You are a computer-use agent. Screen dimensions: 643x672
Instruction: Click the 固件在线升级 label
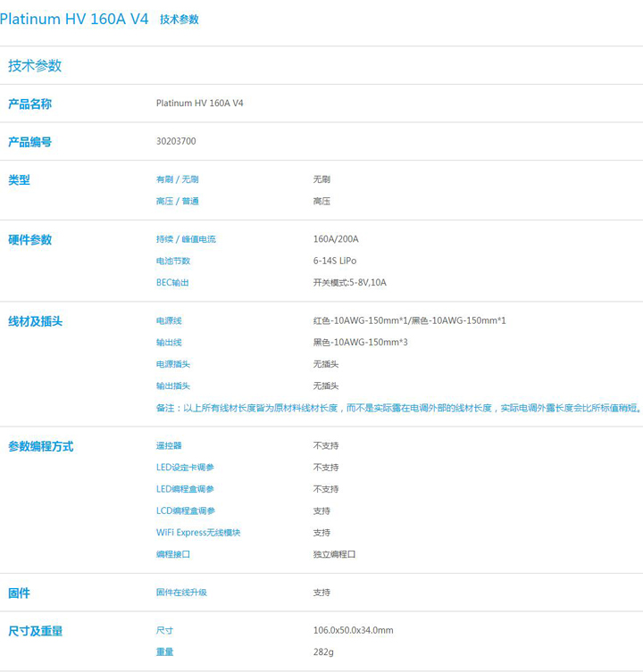181,593
